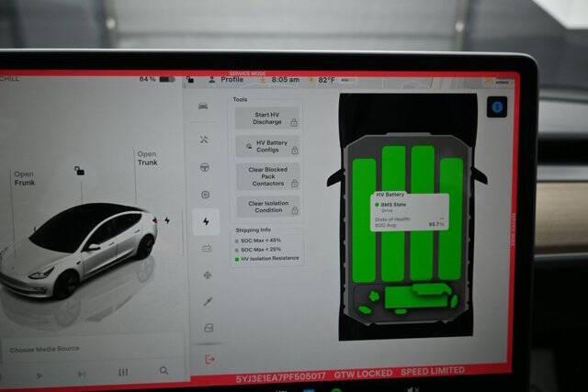Open the Profile menu
Viewport: 588px width, 392px height.
(232, 80)
